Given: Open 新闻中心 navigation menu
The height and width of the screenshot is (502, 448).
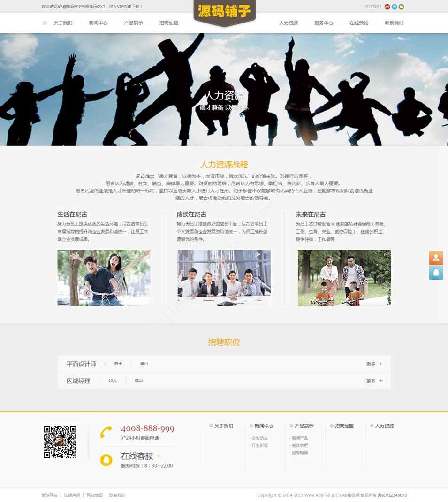Looking at the screenshot, I should [99, 23].
